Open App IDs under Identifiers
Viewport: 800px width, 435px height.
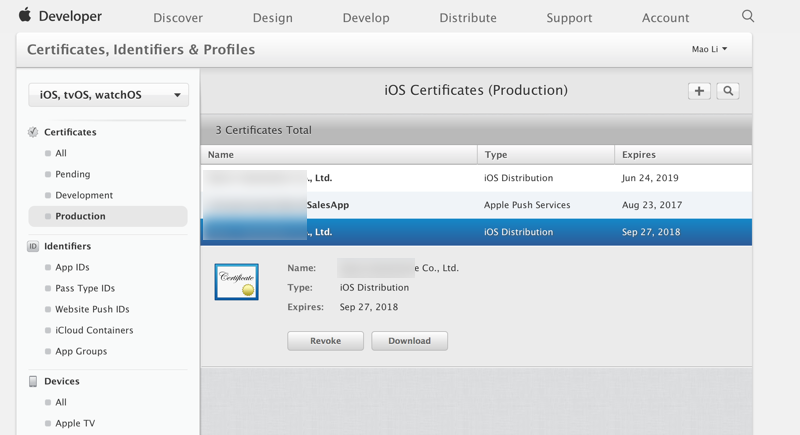[72, 267]
